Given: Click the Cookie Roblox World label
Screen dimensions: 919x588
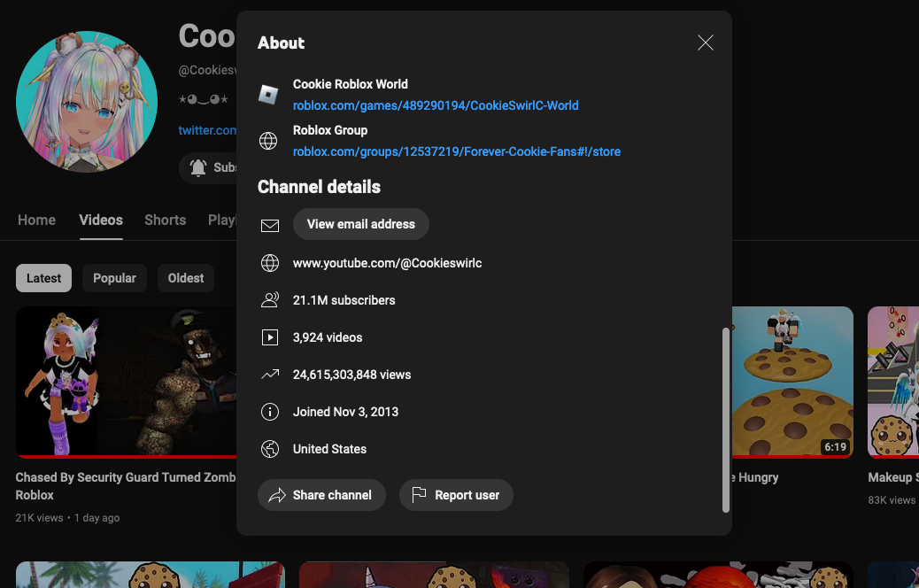Looking at the screenshot, I should click(x=351, y=84).
